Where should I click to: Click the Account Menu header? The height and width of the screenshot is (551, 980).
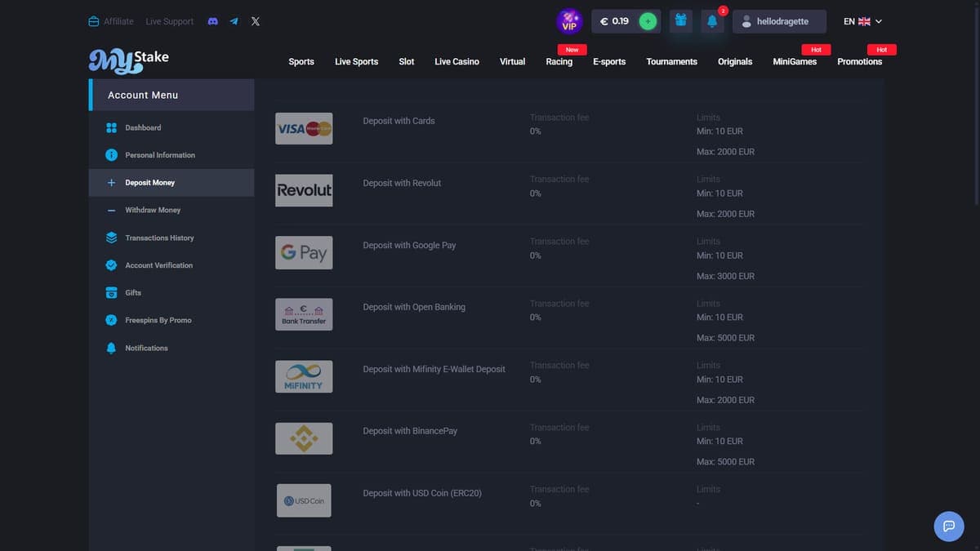tap(171, 95)
